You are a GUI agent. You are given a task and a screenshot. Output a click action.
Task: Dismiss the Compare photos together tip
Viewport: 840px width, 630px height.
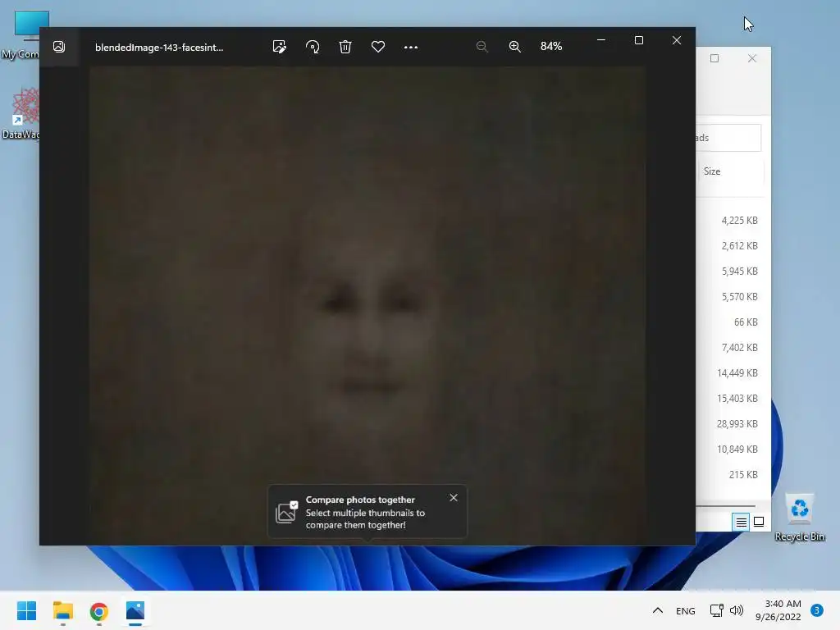(x=454, y=498)
